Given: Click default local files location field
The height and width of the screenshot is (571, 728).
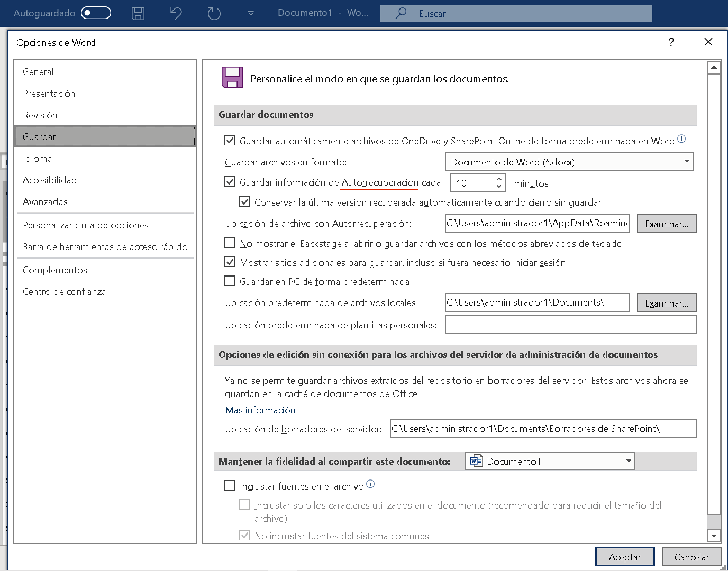Looking at the screenshot, I should [x=538, y=302].
